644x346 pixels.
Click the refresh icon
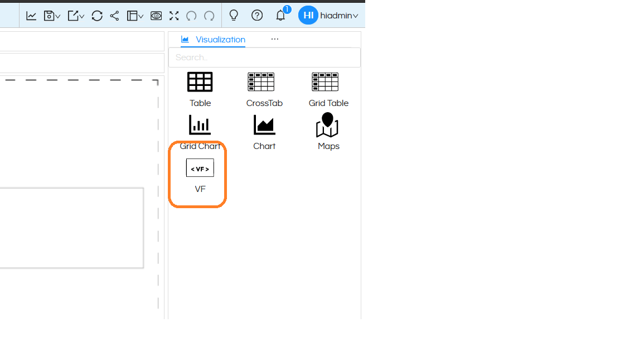[x=97, y=16]
